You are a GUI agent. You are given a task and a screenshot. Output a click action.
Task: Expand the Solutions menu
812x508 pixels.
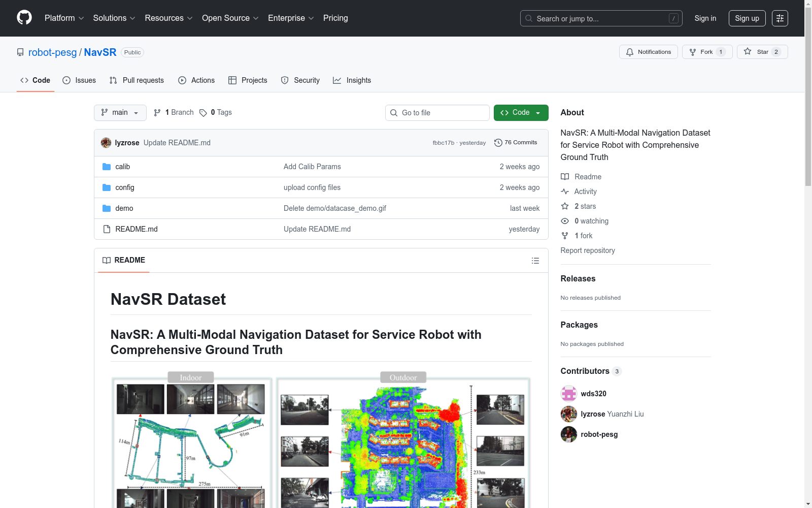[x=114, y=18]
